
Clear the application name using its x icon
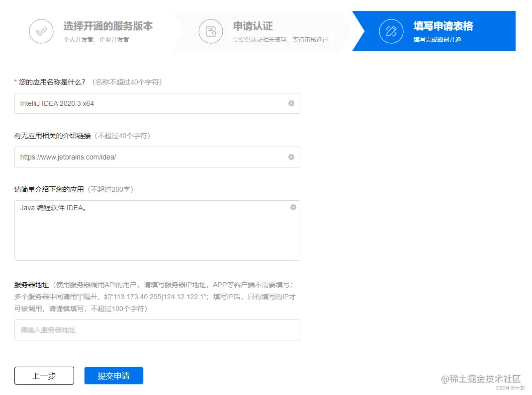292,103
